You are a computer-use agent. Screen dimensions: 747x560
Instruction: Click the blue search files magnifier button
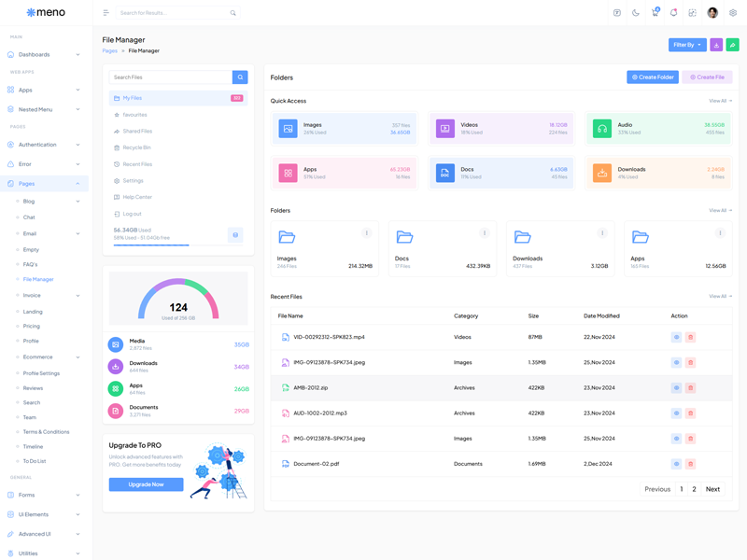coord(240,77)
